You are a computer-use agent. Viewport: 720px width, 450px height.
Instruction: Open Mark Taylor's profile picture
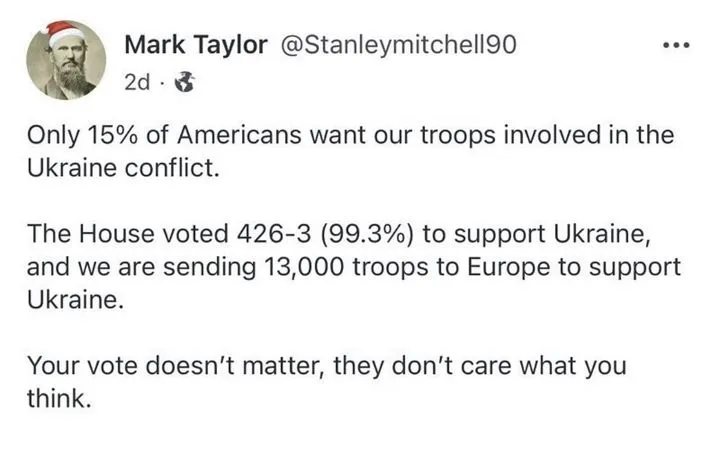pyautogui.click(x=68, y=66)
